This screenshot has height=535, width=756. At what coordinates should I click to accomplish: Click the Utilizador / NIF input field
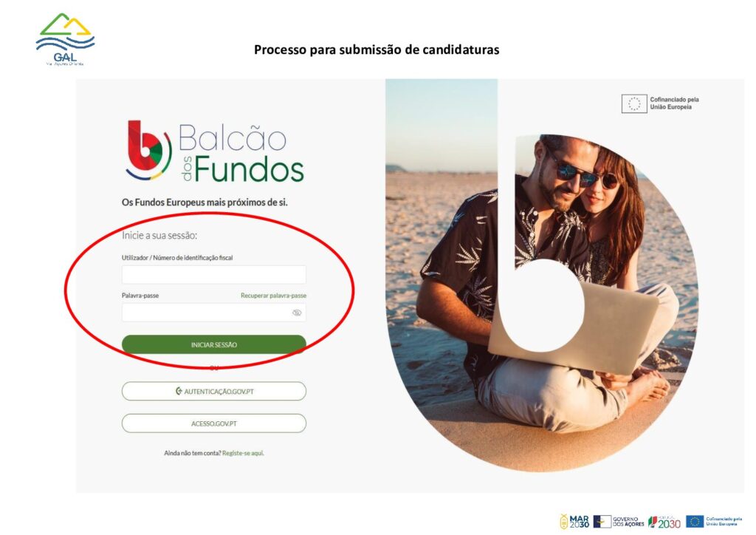pos(213,274)
